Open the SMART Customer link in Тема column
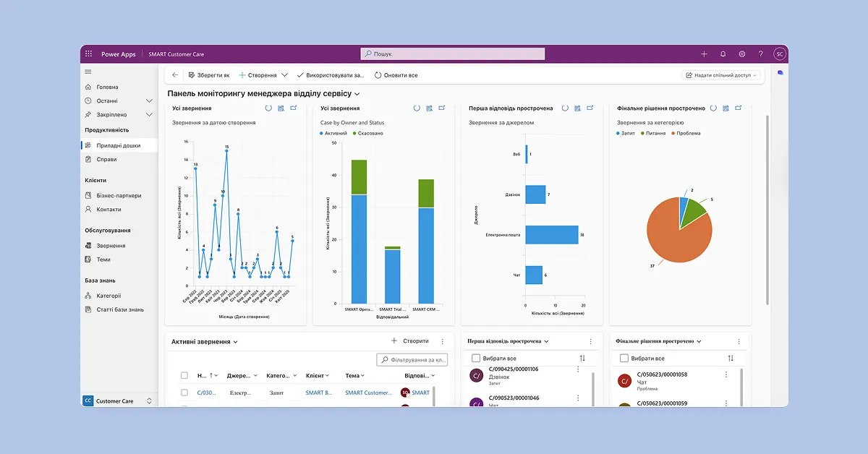 368,393
